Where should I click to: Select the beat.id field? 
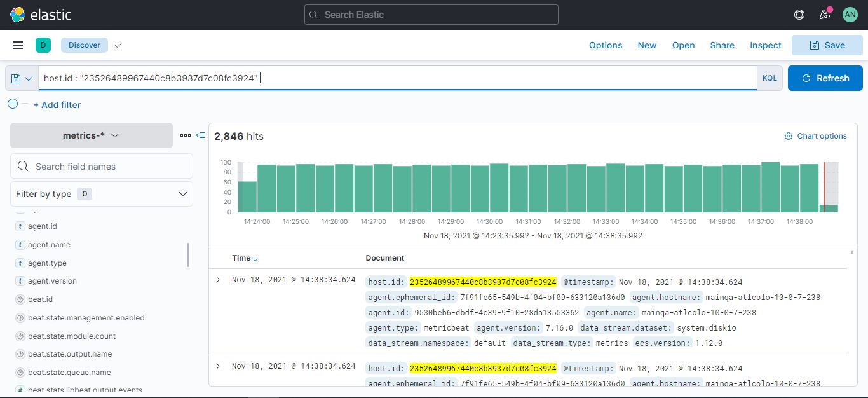[x=40, y=299]
